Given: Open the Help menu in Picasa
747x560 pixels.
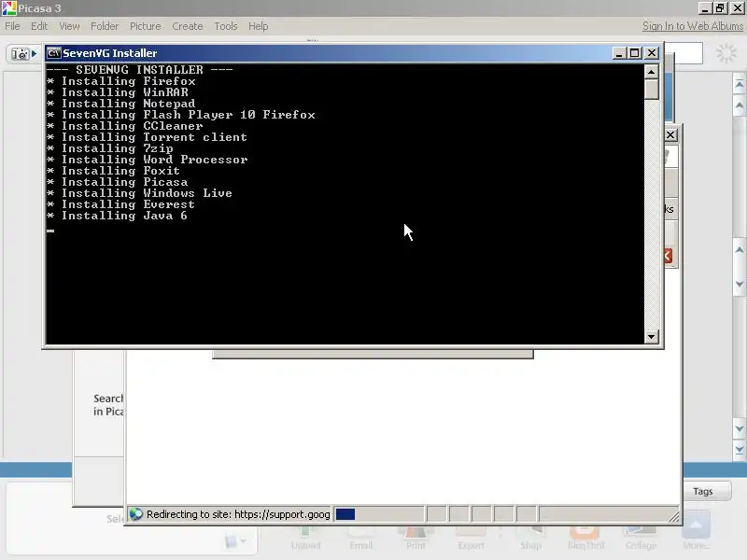Looking at the screenshot, I should (x=259, y=26).
